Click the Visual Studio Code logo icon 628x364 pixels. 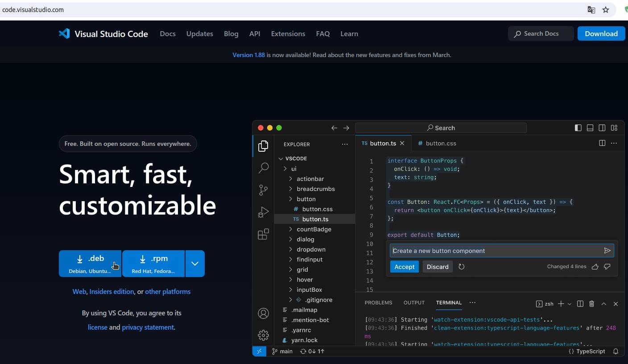tap(64, 33)
